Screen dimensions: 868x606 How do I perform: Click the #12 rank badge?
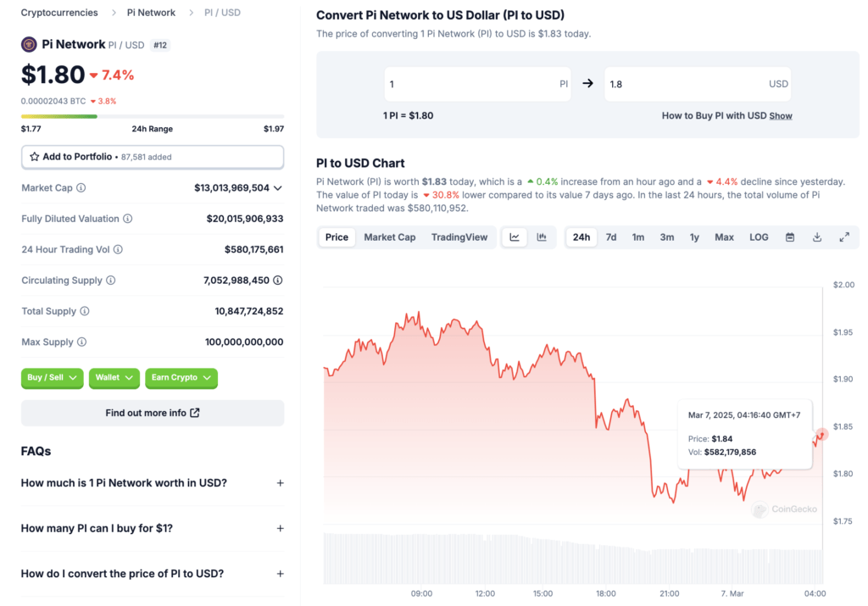(x=160, y=45)
